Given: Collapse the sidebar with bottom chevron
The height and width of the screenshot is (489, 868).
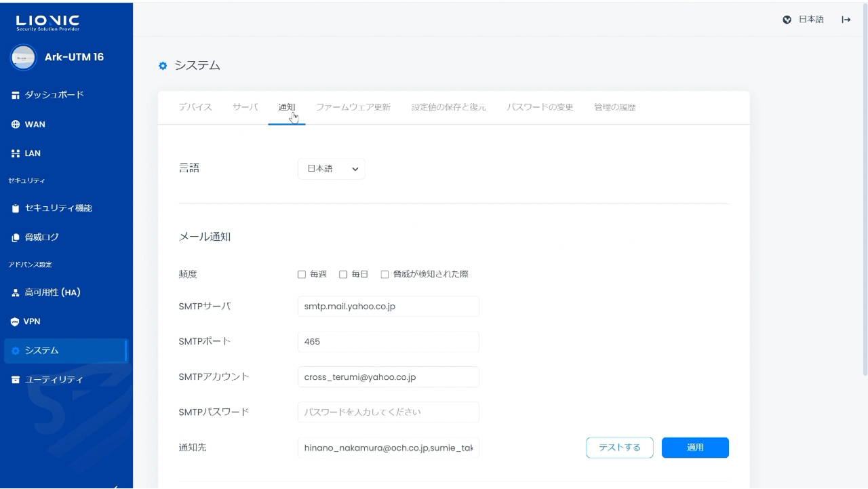Looking at the screenshot, I should coord(115,485).
